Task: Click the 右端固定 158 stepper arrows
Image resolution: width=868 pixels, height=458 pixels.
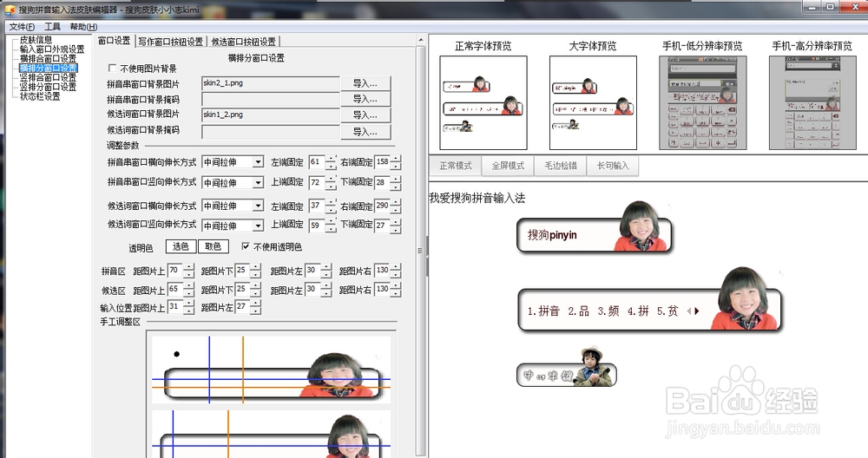Action: point(396,162)
